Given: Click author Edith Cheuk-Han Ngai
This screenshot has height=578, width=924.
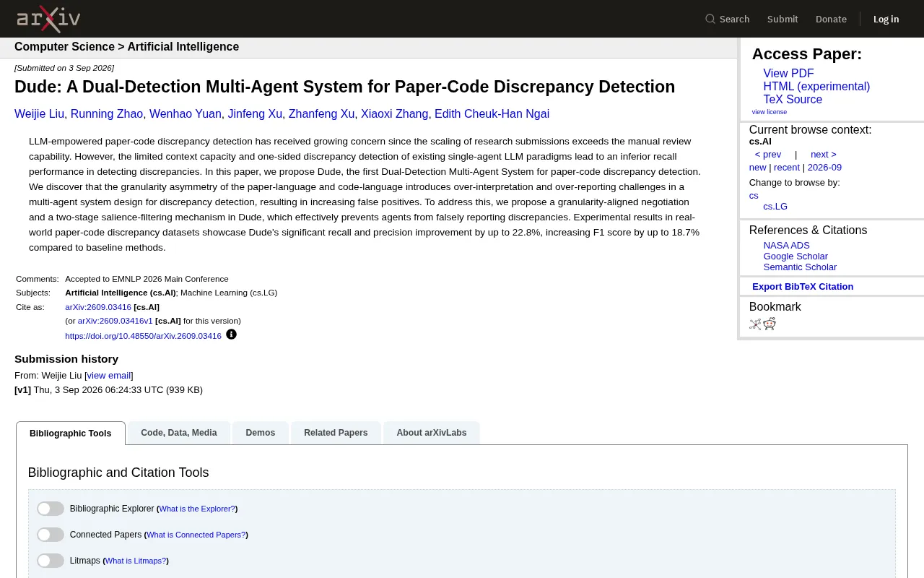Looking at the screenshot, I should (x=492, y=114).
